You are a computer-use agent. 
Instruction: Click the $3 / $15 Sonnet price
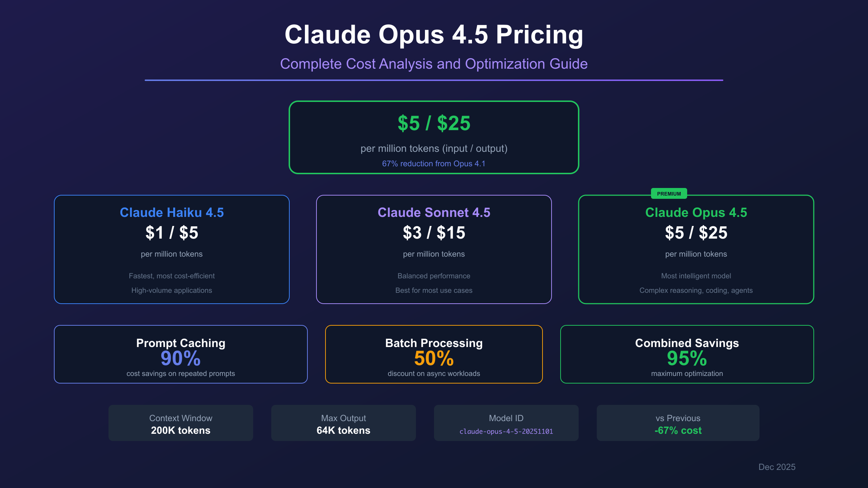(434, 233)
